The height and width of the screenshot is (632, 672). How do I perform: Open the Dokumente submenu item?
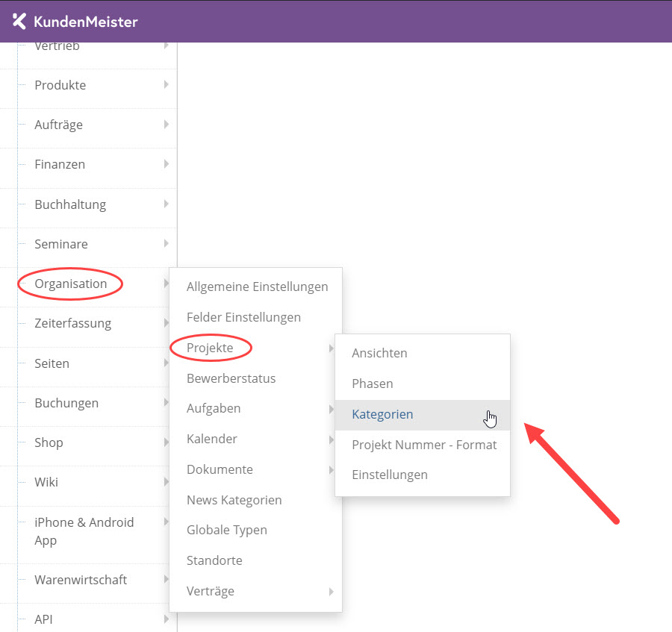point(220,470)
